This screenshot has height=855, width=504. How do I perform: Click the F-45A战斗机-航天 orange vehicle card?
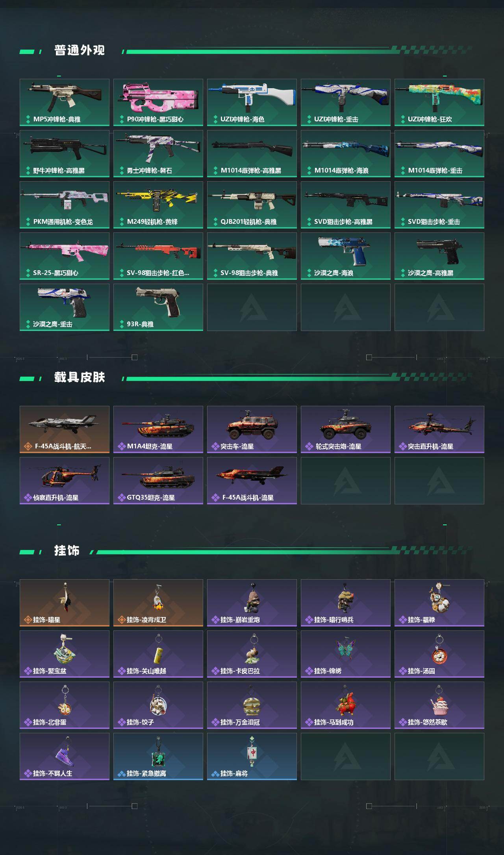65,429
